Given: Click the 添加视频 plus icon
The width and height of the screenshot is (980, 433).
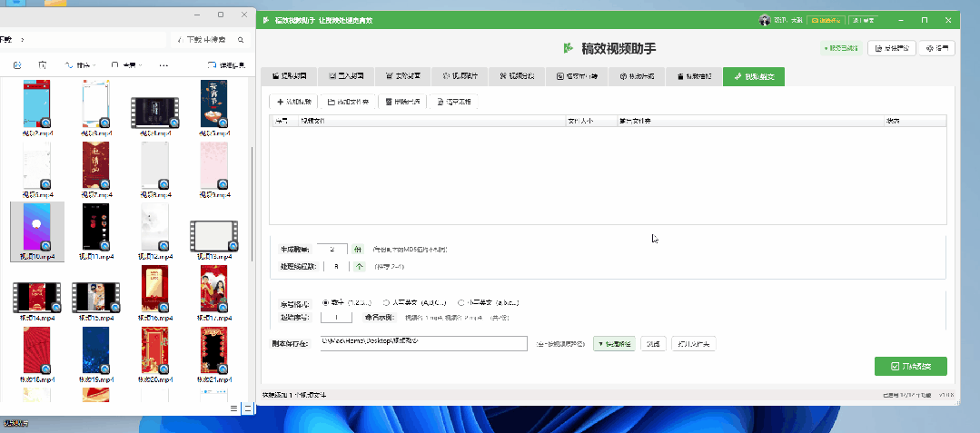Looking at the screenshot, I should pos(280,102).
